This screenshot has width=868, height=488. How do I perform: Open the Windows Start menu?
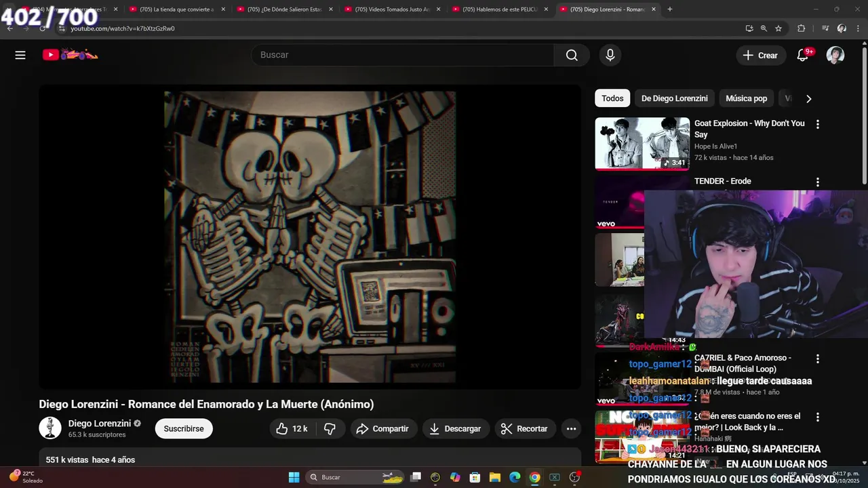coord(294,477)
